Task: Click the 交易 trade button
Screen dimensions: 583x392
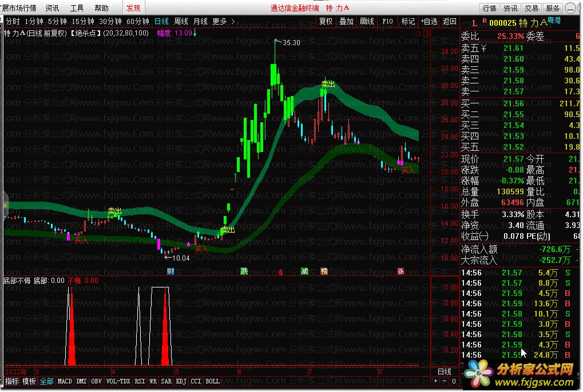Action: pos(532,8)
